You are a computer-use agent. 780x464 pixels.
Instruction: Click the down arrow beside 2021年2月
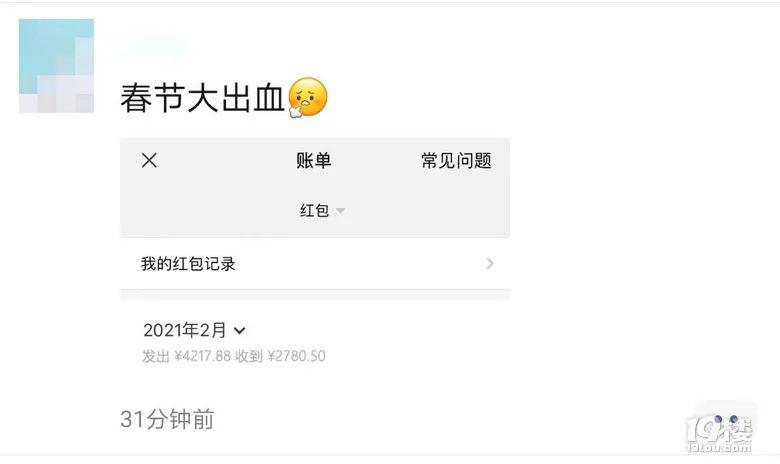pyautogui.click(x=239, y=331)
